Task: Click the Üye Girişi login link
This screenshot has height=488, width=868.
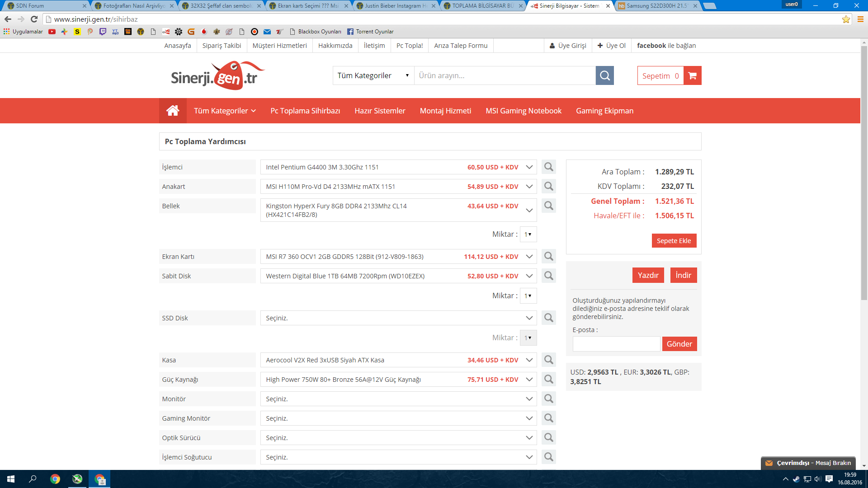Action: coord(568,46)
